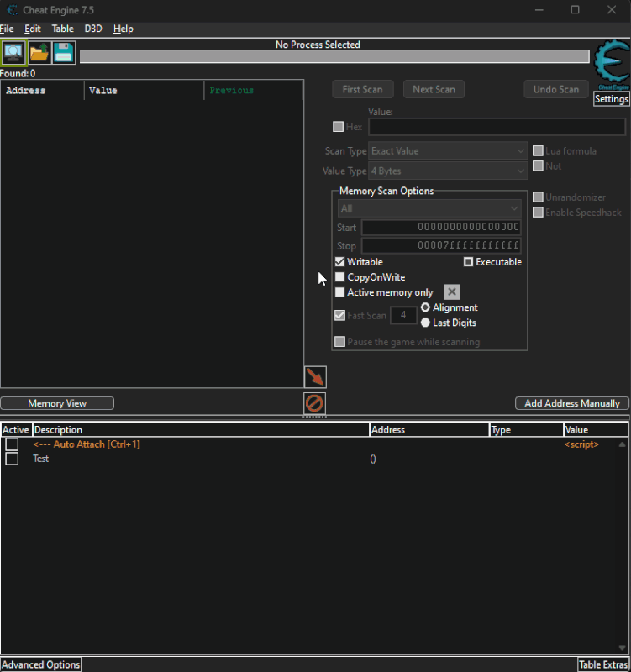Sort results by the Address column header
The image size is (631, 672).
[43, 91]
